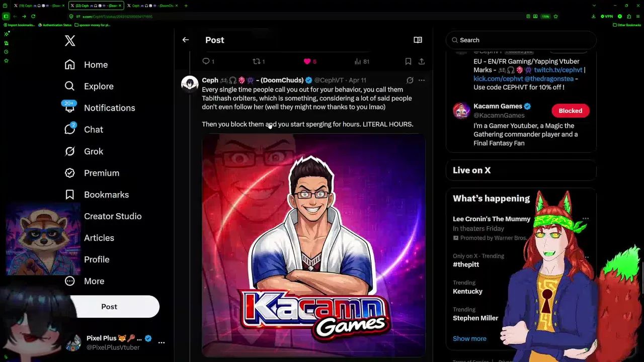
Task: Open reader view book icon
Action: [418, 40]
